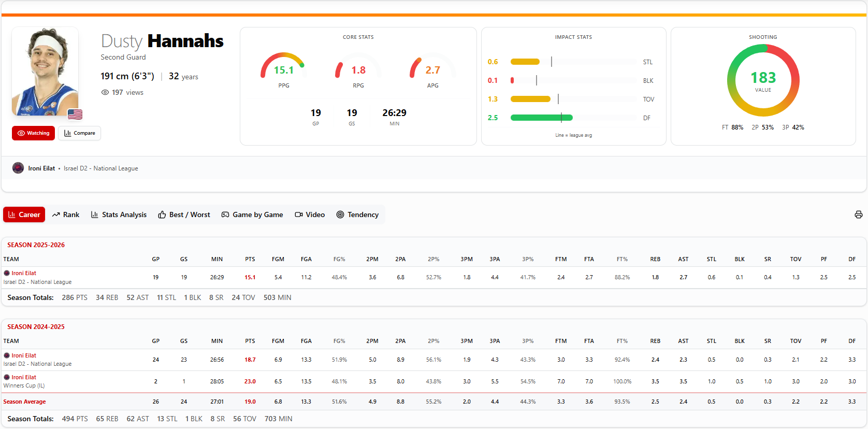The height and width of the screenshot is (429, 868).
Task: Open the Tendency tab
Action: (x=357, y=214)
